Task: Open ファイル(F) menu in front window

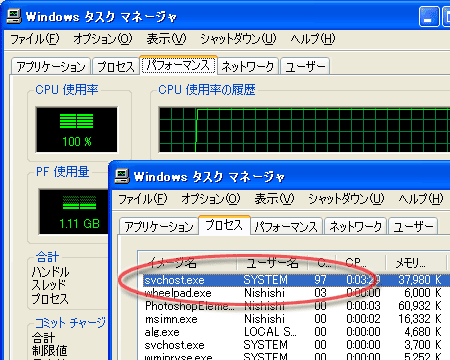Action: (x=143, y=199)
